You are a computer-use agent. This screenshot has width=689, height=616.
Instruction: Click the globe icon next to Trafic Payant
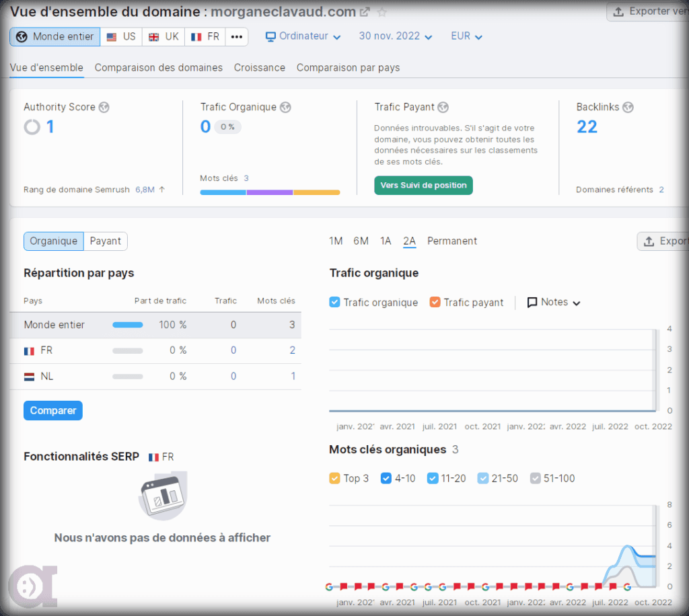pos(443,107)
